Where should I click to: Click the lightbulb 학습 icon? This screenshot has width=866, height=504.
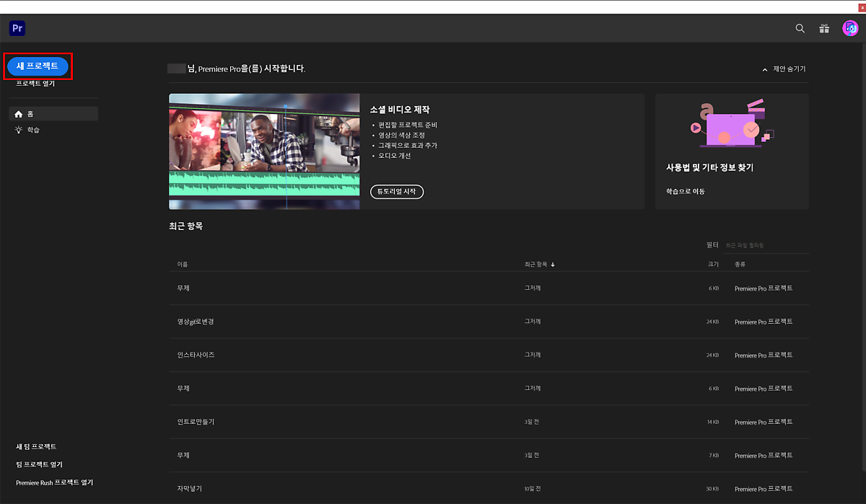click(x=19, y=130)
